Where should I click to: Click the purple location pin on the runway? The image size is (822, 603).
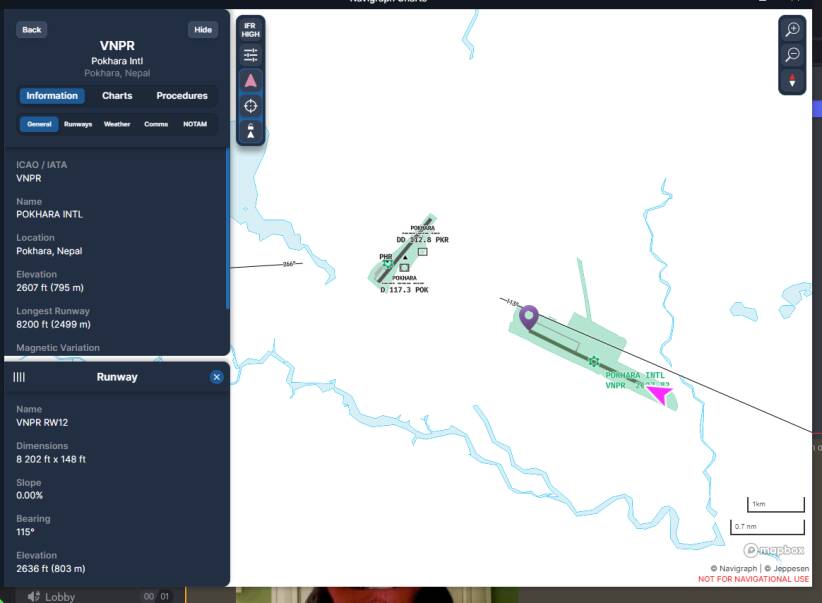point(529,317)
